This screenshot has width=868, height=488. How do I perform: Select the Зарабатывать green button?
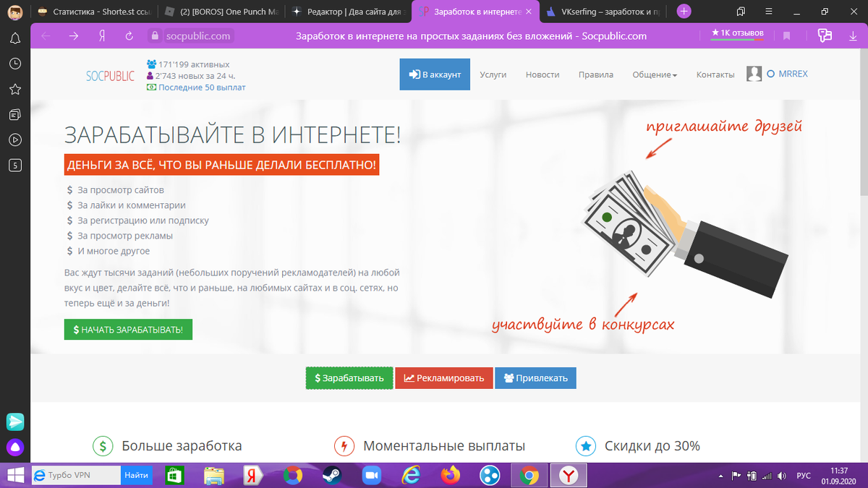pyautogui.click(x=349, y=378)
